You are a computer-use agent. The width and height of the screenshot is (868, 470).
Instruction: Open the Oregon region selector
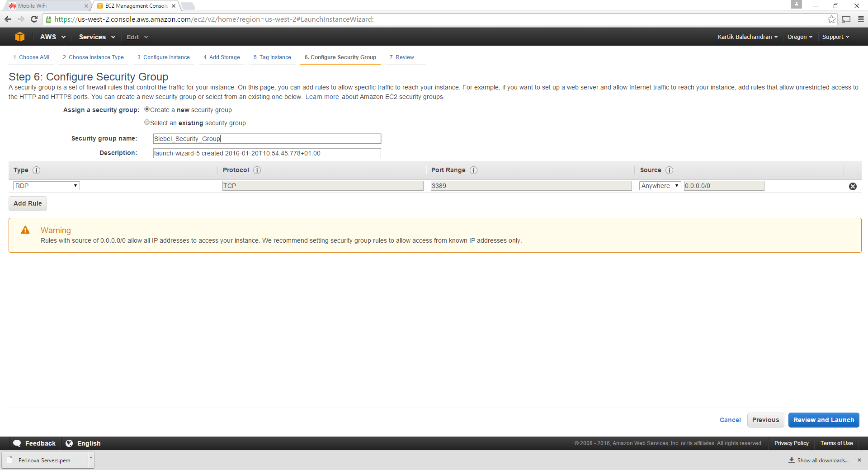tap(800, 37)
